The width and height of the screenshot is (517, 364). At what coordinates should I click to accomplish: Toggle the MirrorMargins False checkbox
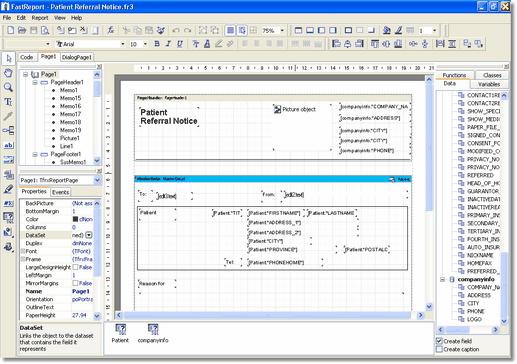click(75, 283)
